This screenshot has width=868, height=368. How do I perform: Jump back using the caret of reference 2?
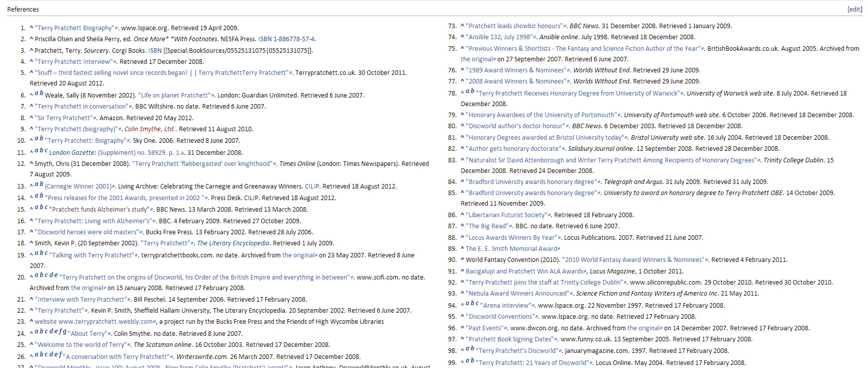coord(31,39)
